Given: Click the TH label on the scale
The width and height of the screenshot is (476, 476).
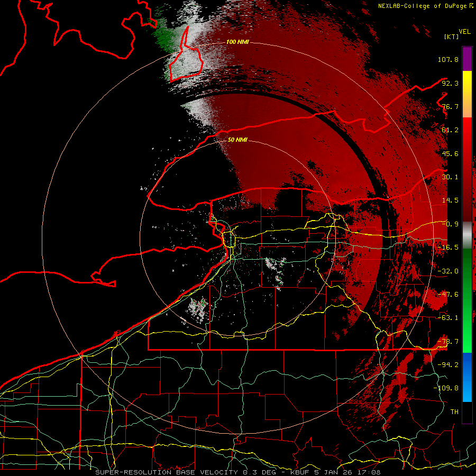Looking at the screenshot, I should [x=454, y=412].
